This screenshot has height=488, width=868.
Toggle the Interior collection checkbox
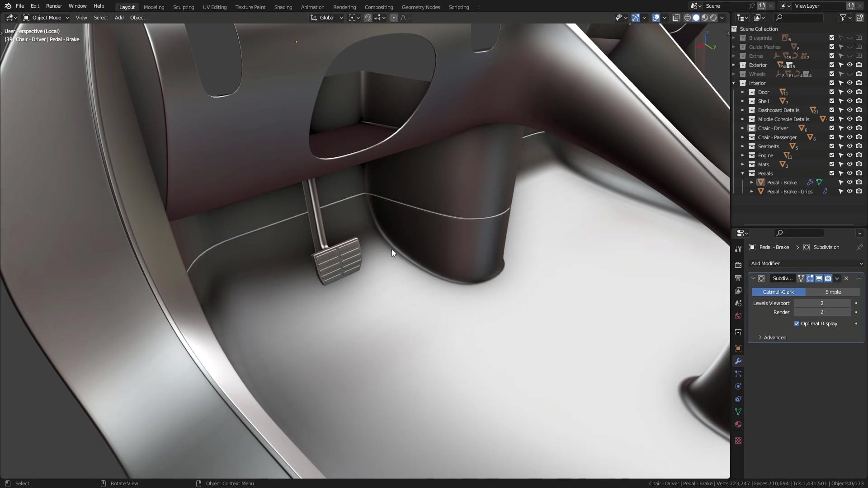tap(832, 83)
